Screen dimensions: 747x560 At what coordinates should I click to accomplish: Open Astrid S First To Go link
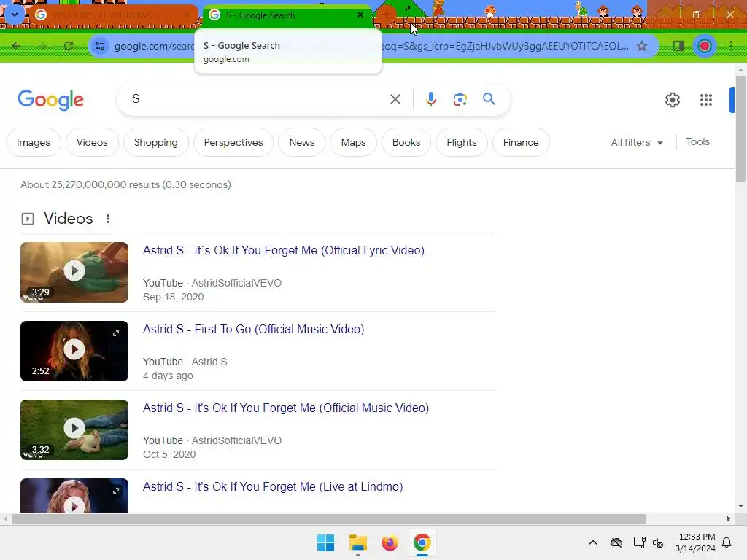253,329
